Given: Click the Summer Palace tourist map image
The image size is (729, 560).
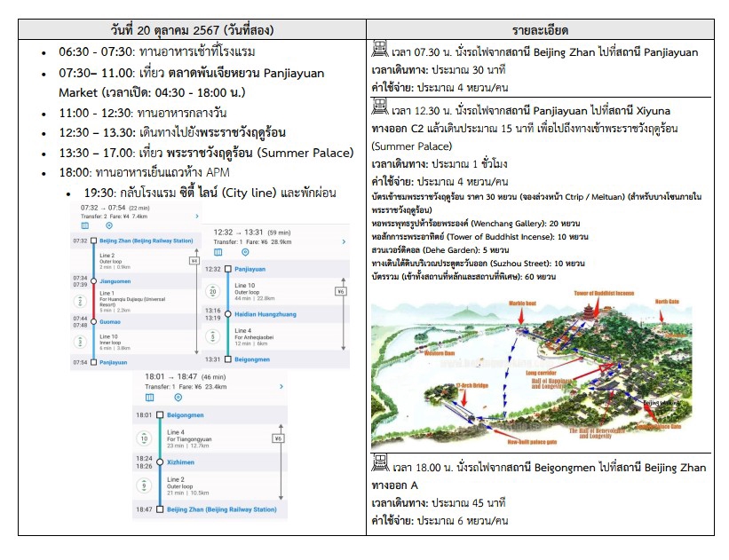Looking at the screenshot, I should tap(532, 369).
